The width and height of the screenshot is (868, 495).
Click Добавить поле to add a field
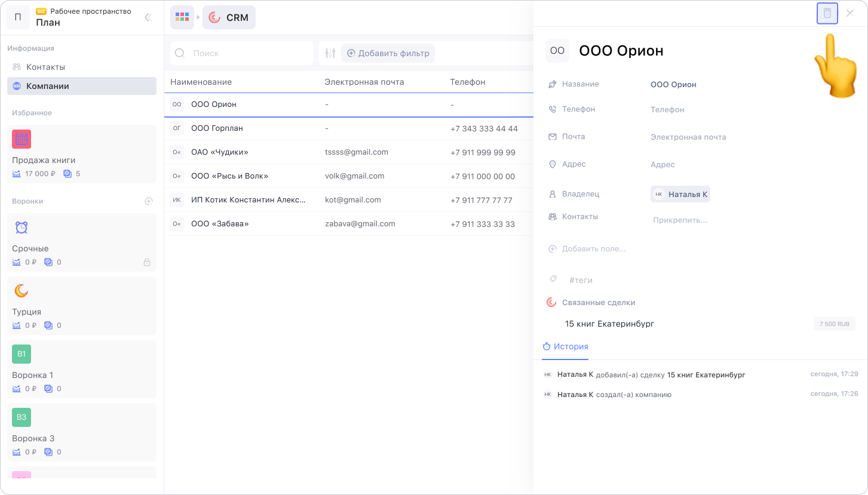pos(593,249)
